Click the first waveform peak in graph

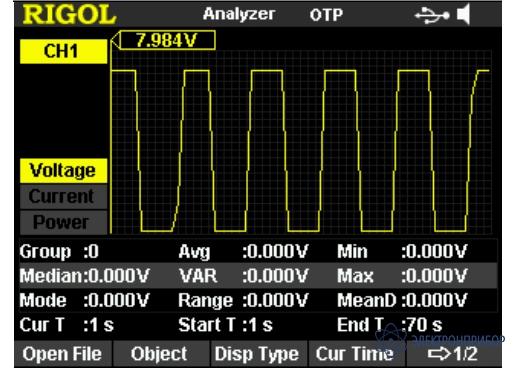(123, 71)
